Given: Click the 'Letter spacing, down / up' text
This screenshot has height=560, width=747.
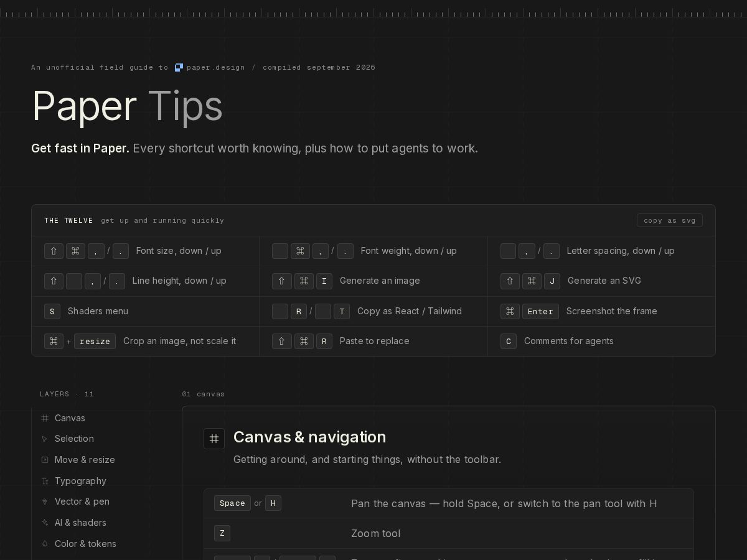Looking at the screenshot, I should [621, 251].
